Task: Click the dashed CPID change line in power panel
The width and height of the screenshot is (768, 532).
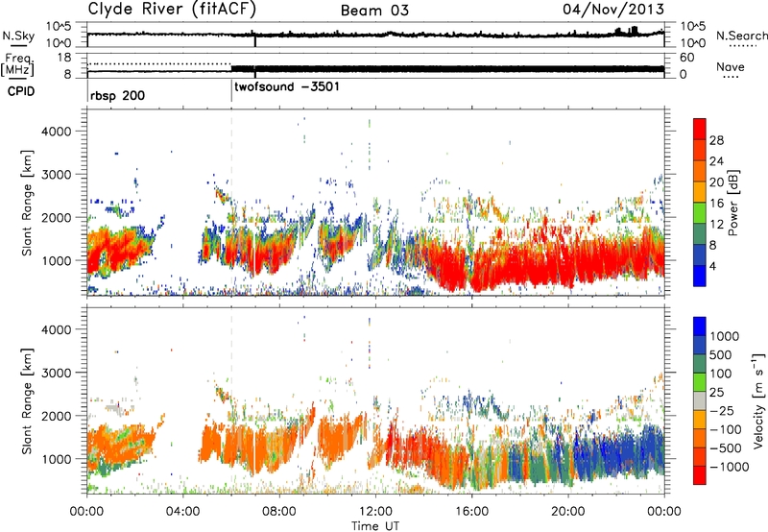Action: tap(231, 203)
